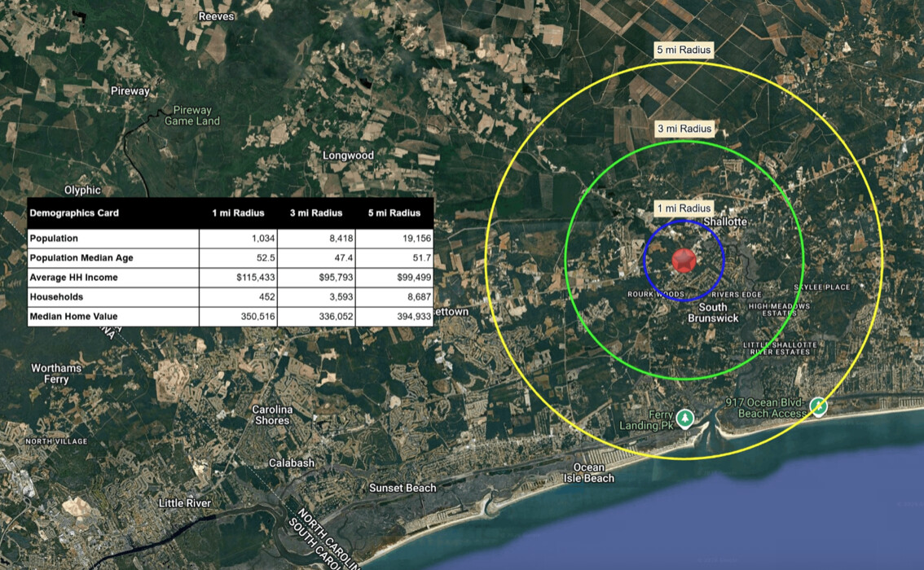This screenshot has height=570, width=924.
Task: Select the 'Households' row label
Action: click(x=56, y=296)
